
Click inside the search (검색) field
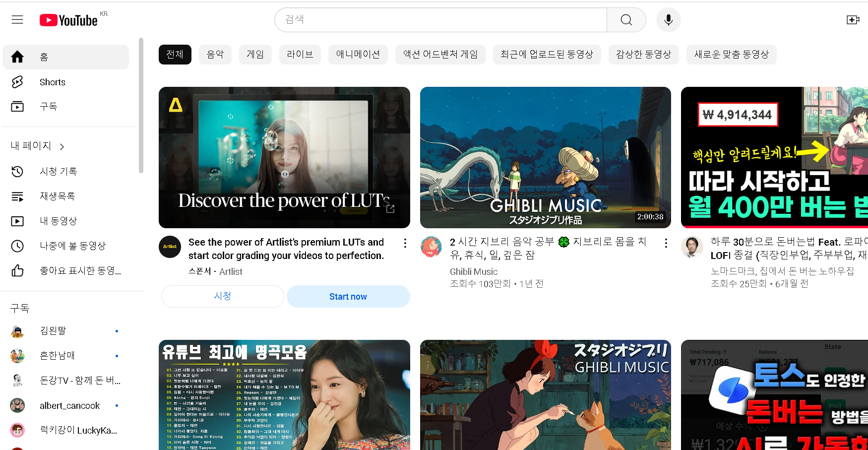click(x=441, y=20)
